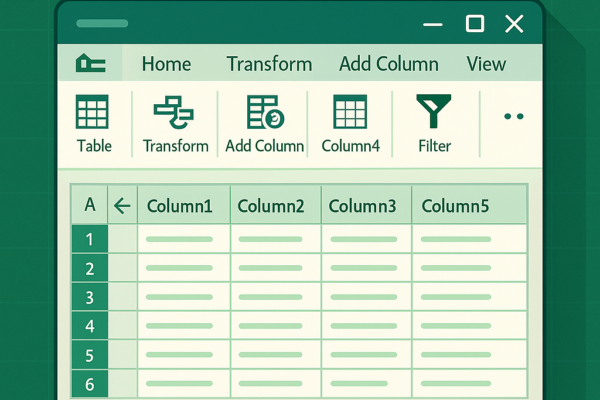Click the Transform label in the toolbar
The width and height of the screenshot is (600, 400).
176,146
